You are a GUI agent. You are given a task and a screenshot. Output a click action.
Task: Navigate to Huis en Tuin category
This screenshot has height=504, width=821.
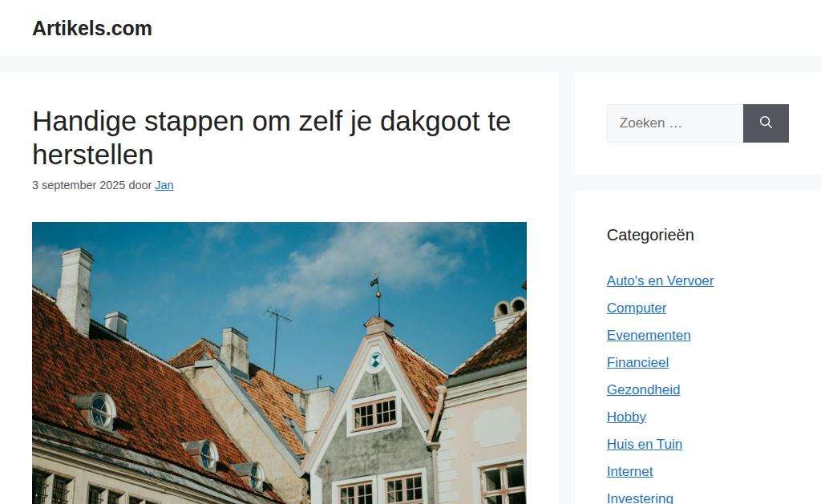tap(644, 444)
